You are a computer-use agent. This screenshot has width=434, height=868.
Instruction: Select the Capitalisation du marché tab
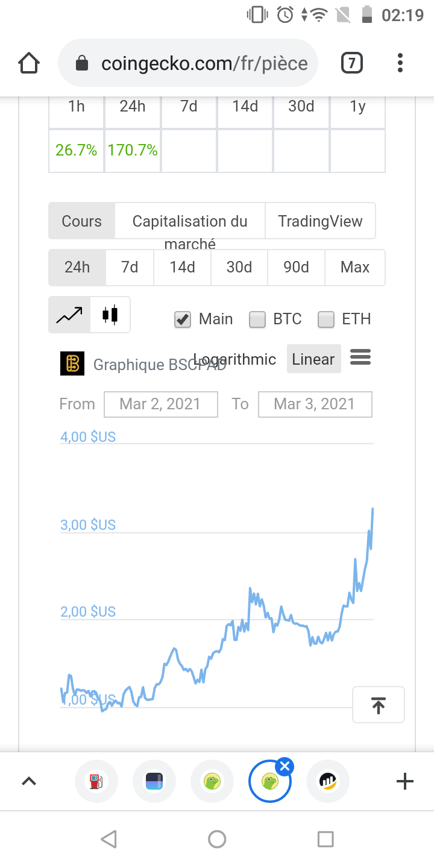point(190,221)
